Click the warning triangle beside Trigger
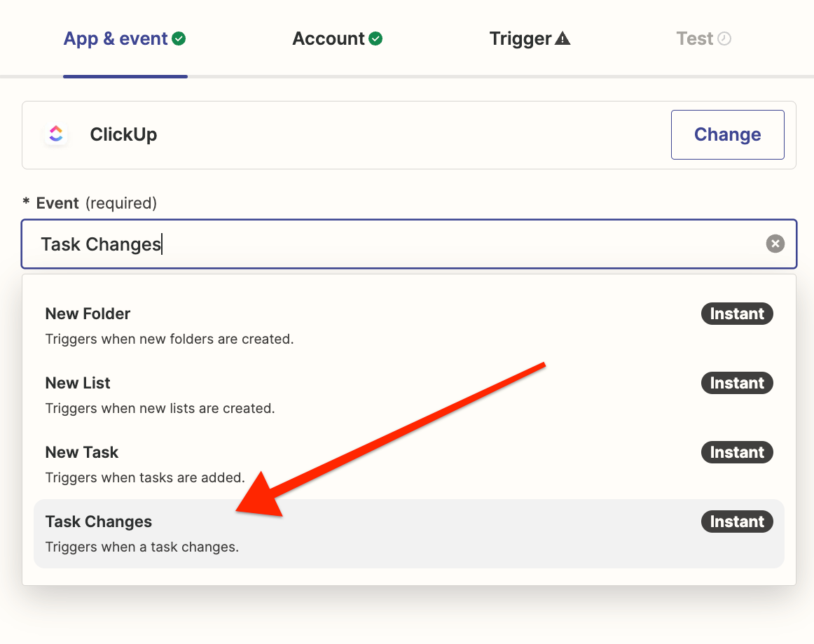The height and width of the screenshot is (644, 814). pyautogui.click(x=563, y=39)
